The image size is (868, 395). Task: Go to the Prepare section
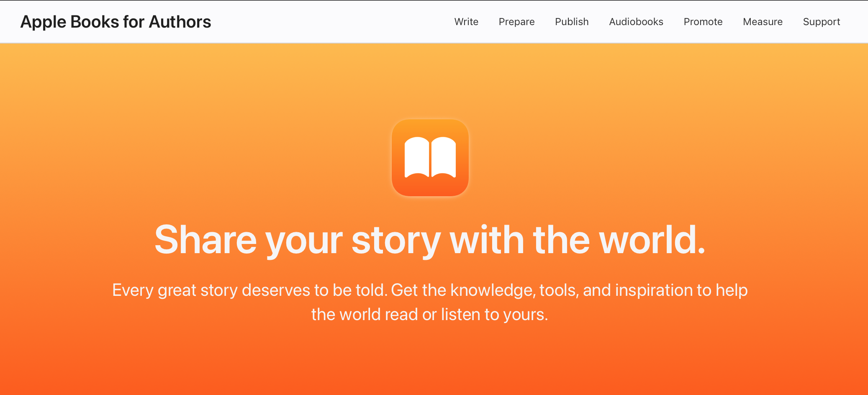516,22
